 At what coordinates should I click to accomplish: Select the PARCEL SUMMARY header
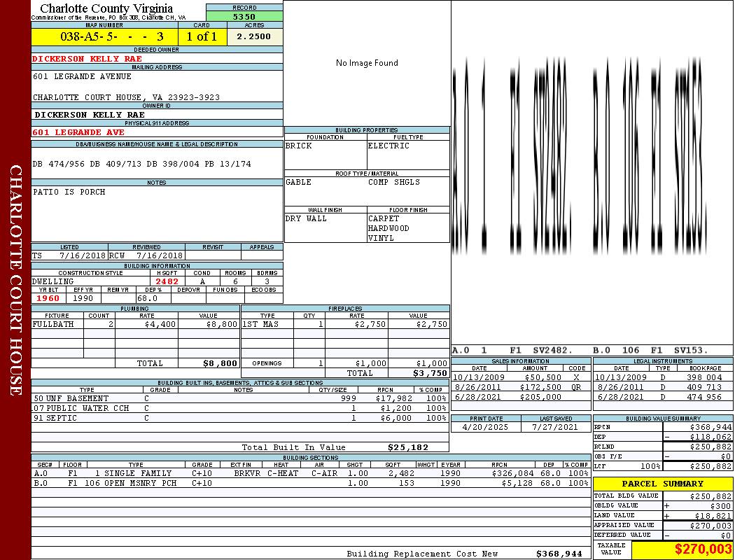[x=663, y=484]
